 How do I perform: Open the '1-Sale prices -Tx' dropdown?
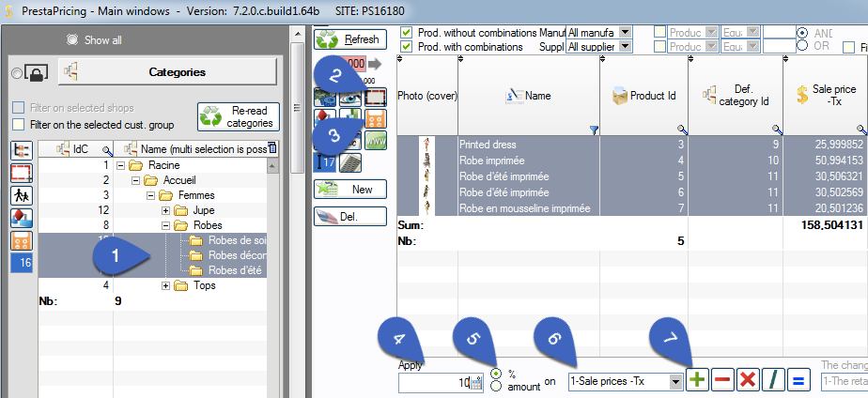(x=674, y=382)
